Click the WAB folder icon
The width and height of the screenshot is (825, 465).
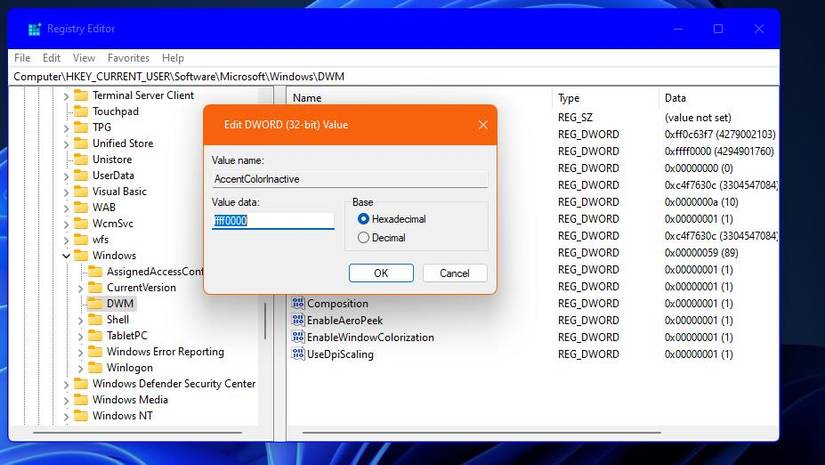click(x=81, y=207)
